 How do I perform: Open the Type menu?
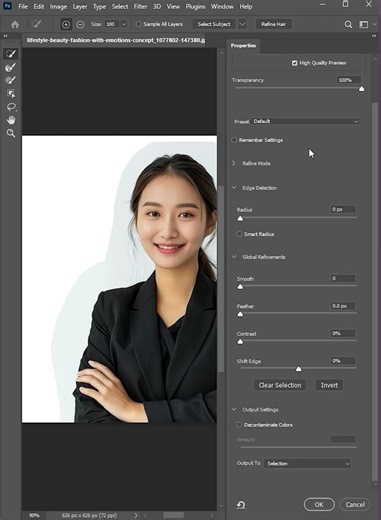[x=99, y=6]
